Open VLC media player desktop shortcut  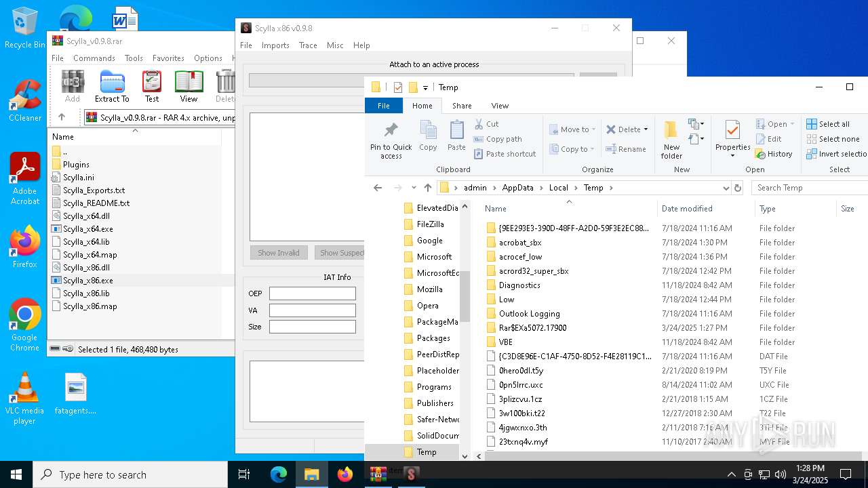[x=24, y=399]
